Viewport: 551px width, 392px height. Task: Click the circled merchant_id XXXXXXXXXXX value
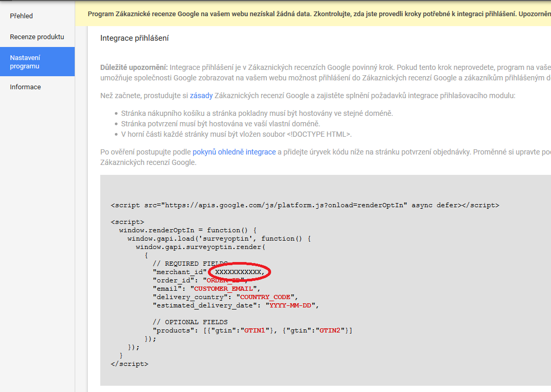240,272
